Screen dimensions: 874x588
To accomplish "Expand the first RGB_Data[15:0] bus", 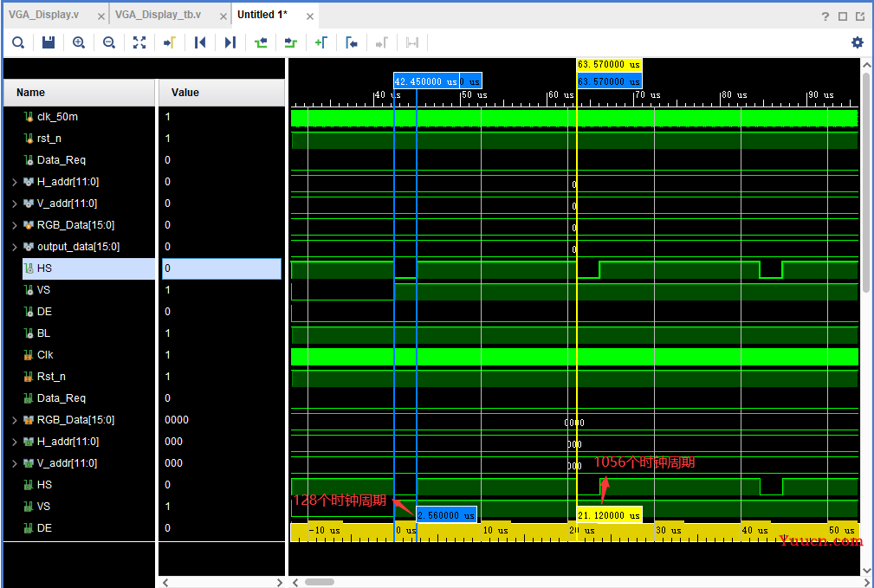I will point(15,225).
